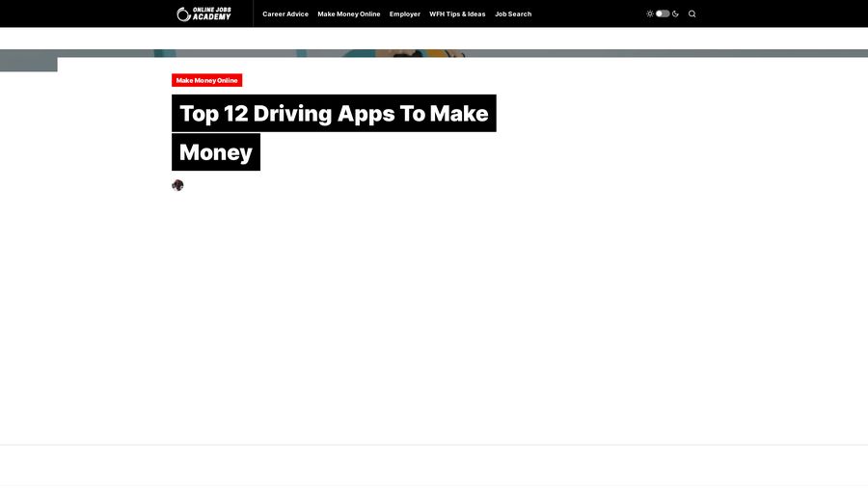Screen dimensions: 868x488
Task: Click the Online Jobs Academy logo text
Action: [211, 14]
